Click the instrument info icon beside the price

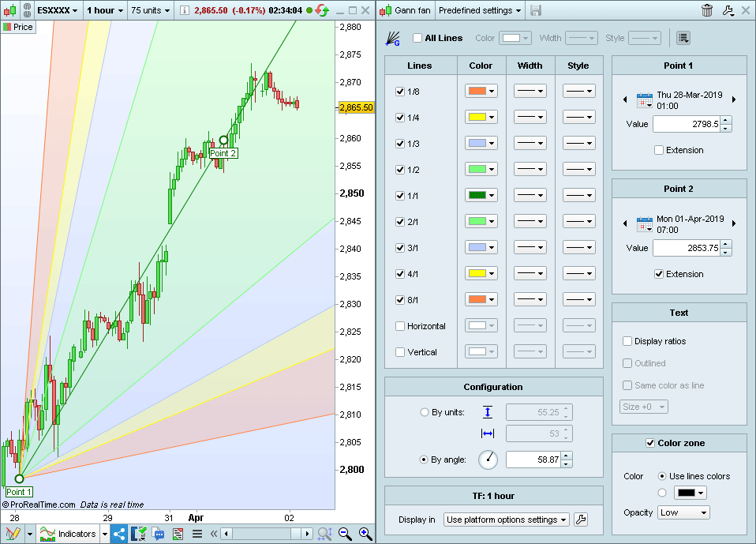[184, 10]
